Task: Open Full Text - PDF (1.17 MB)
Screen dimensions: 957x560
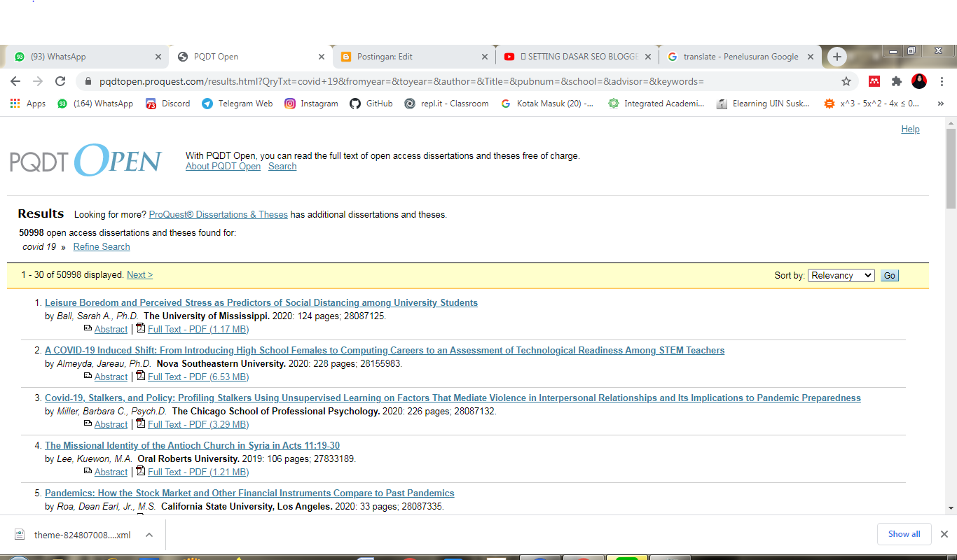Action: point(198,330)
